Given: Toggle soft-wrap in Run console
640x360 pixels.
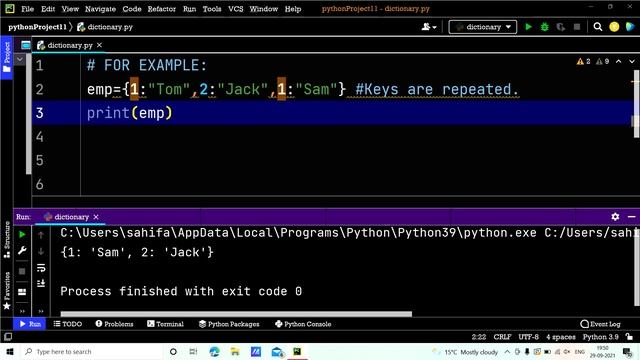Looking at the screenshot, I should 41,268.
